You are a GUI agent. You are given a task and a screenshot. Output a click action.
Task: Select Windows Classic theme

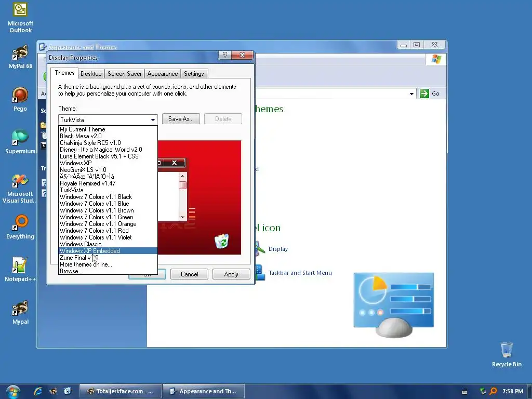108,244
